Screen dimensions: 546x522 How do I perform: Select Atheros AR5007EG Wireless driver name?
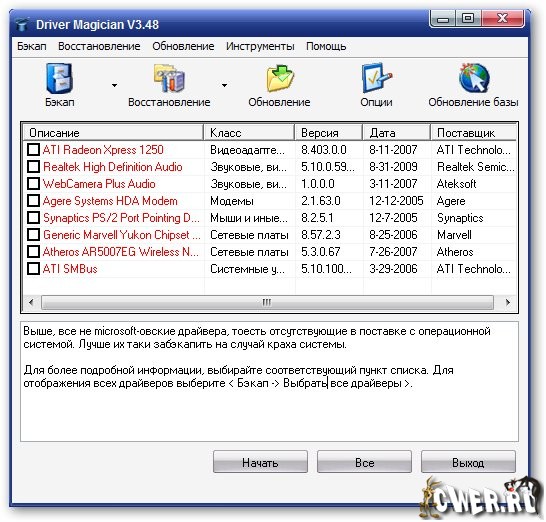tap(120, 252)
